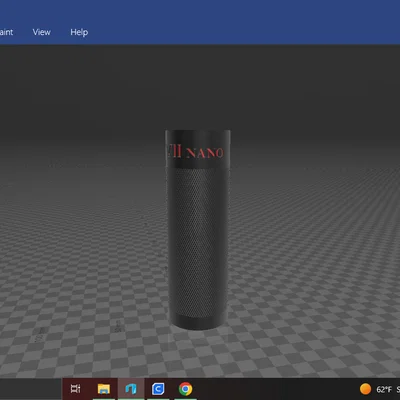Open Task View on the taskbar
This screenshot has width=400, height=400.
click(76, 389)
